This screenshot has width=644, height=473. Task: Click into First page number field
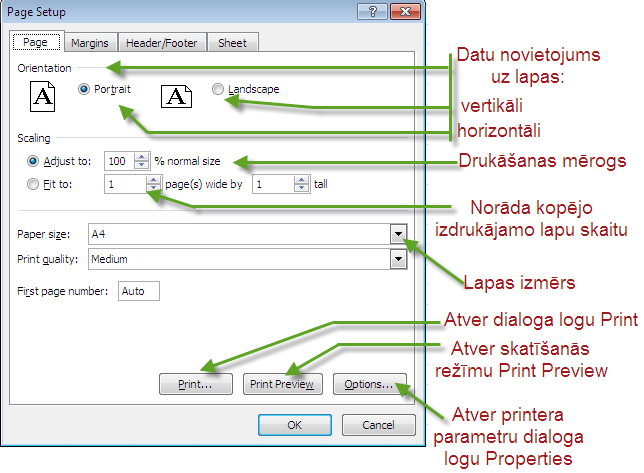tap(138, 291)
